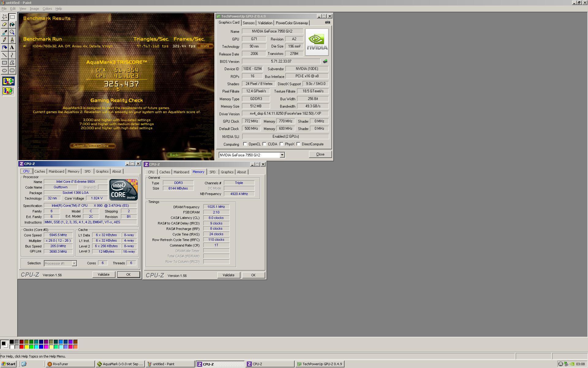
Task: Select the Airbrush spray tool
Action: tap(5, 48)
